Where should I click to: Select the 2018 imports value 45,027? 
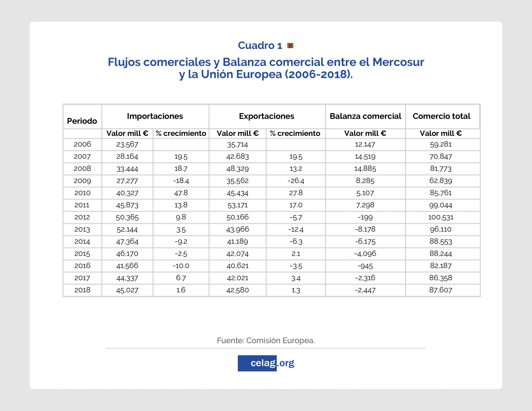pos(127,290)
